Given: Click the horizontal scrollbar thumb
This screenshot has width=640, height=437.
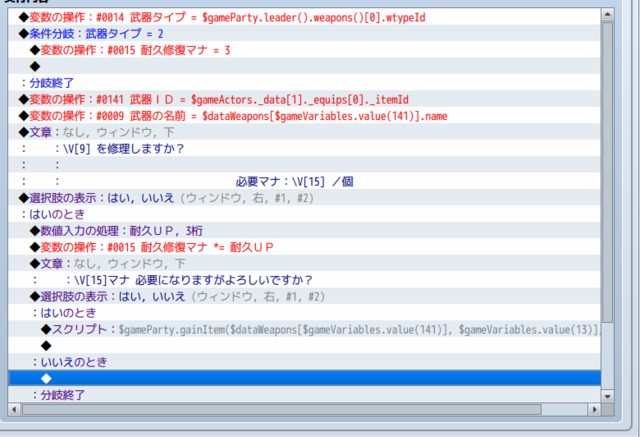Looking at the screenshot, I should pyautogui.click(x=282, y=409).
